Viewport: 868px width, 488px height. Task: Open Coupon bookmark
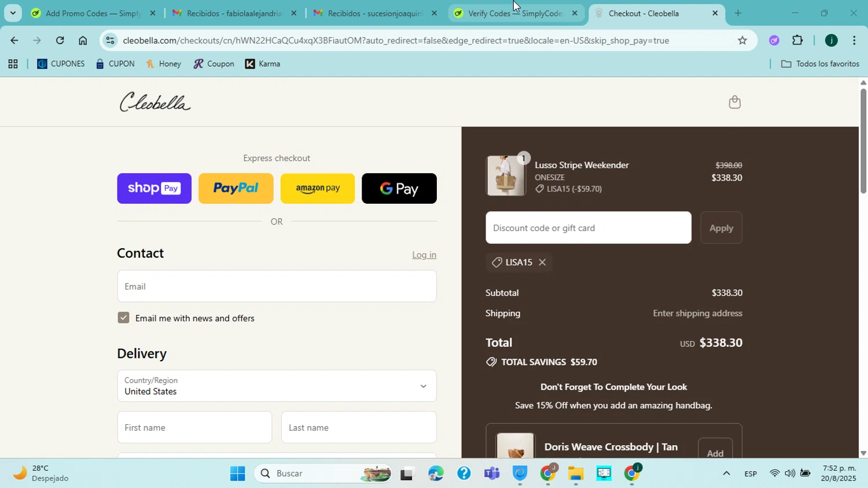coord(214,64)
